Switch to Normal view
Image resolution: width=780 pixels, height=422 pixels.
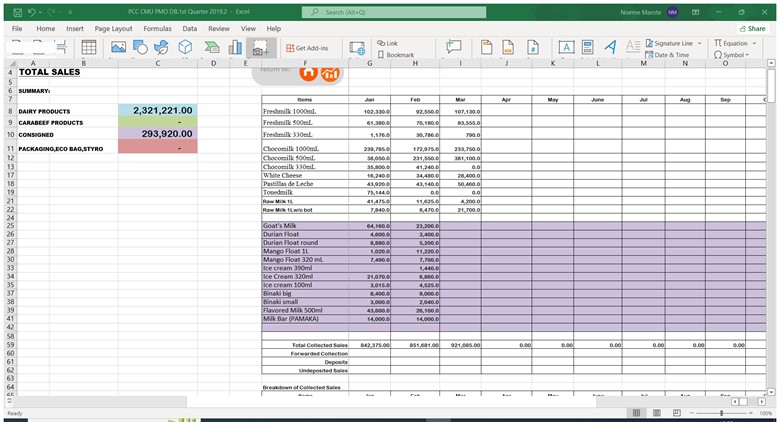636,413
